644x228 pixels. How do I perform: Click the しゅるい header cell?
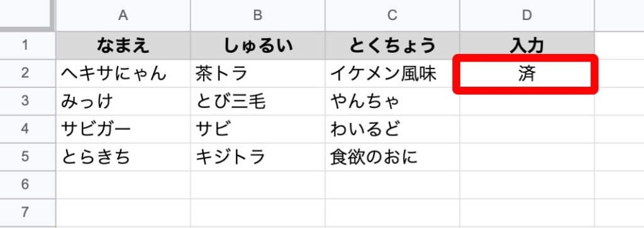tap(257, 45)
